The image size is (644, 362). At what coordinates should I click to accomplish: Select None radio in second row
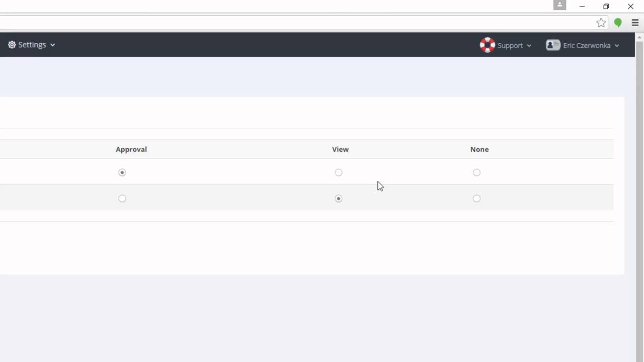476,199
